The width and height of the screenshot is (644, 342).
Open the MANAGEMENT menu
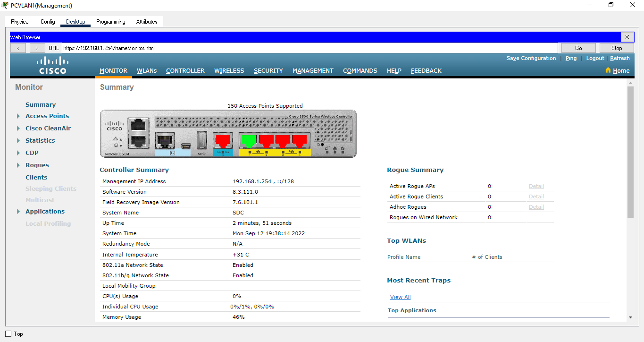(x=313, y=71)
